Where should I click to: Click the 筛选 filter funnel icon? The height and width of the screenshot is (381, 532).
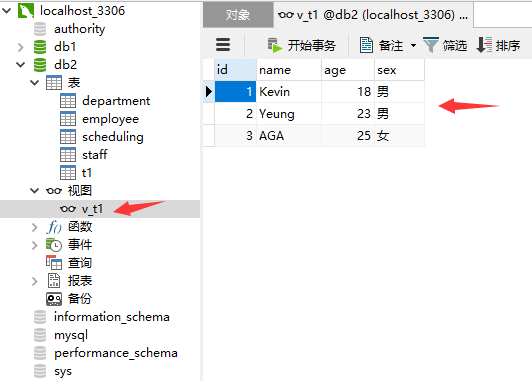431,45
